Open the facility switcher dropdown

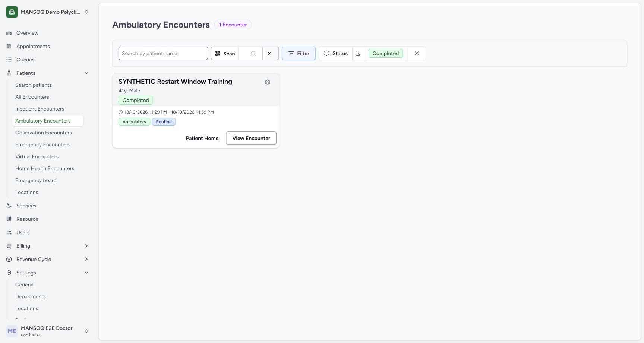point(86,12)
